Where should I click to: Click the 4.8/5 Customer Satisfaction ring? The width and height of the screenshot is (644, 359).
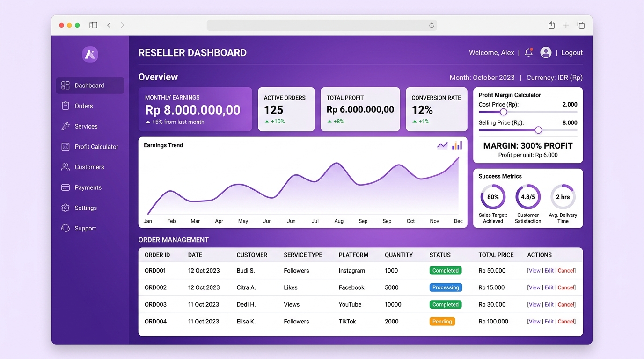coord(528,197)
